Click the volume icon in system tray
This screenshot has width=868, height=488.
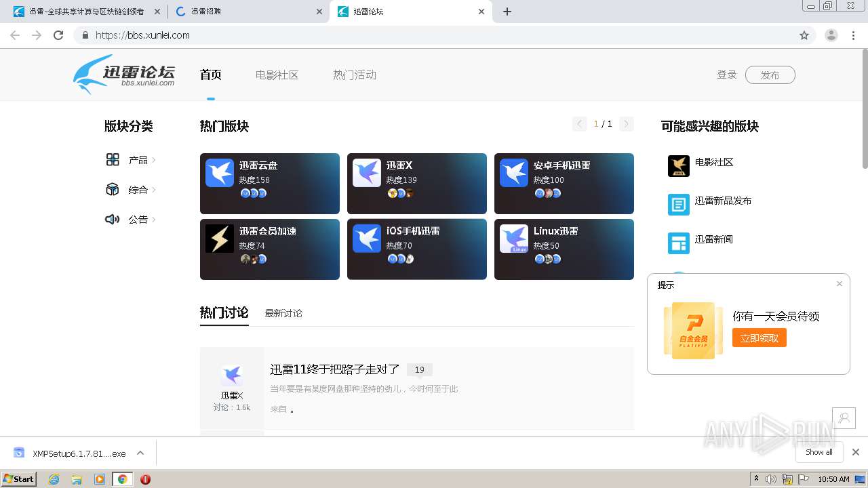click(x=771, y=479)
